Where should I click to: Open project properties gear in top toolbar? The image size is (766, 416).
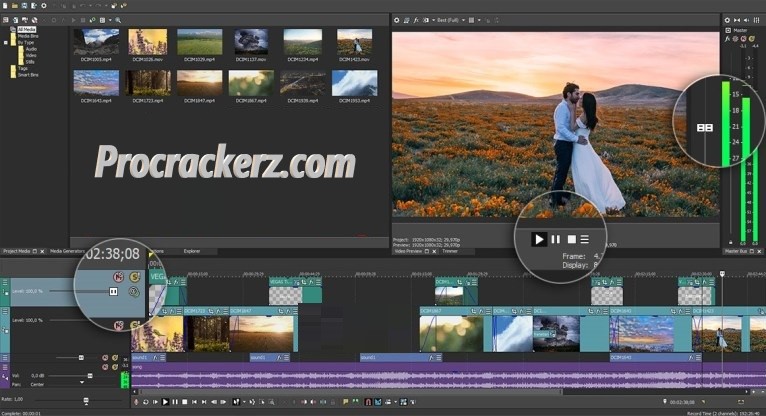tap(43, 5)
